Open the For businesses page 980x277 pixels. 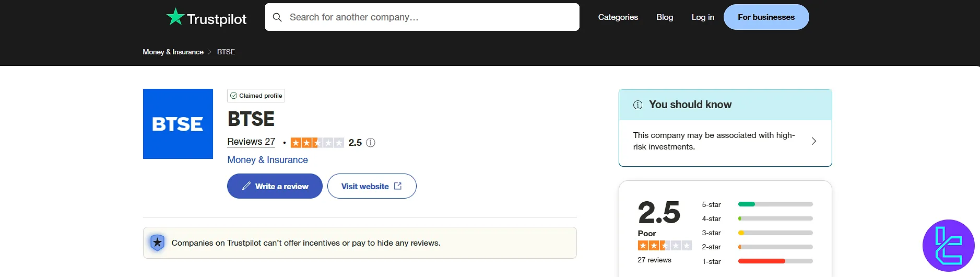[x=766, y=17]
